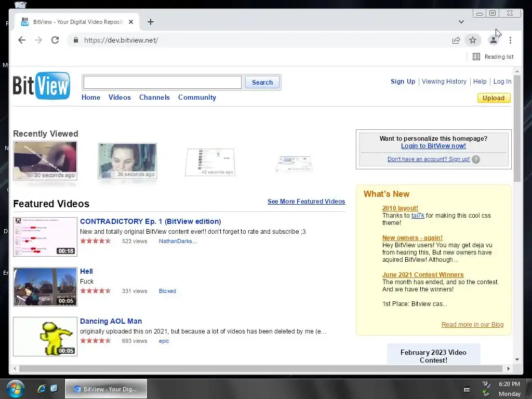Click the BitView logo
The image size is (532, 399).
[x=42, y=86]
